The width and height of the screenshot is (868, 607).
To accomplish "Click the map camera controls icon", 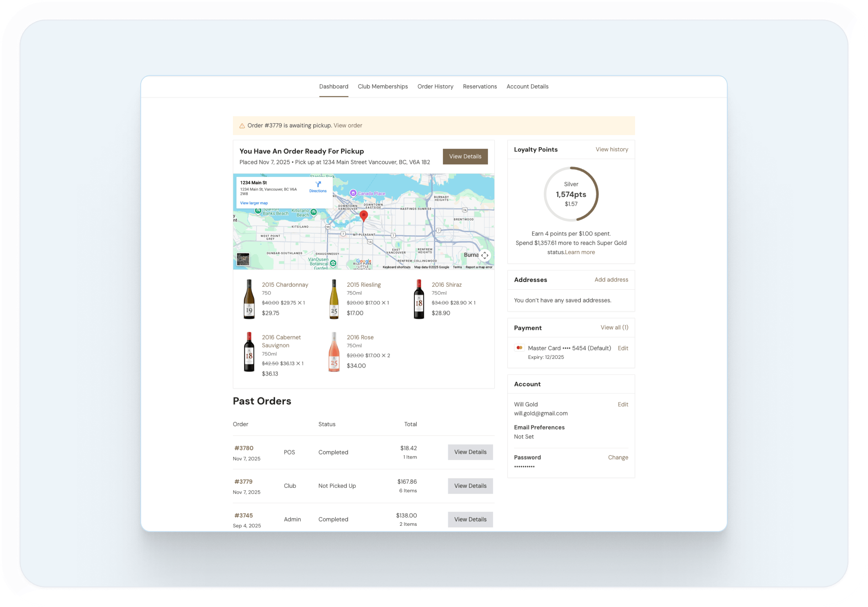I will click(x=485, y=255).
